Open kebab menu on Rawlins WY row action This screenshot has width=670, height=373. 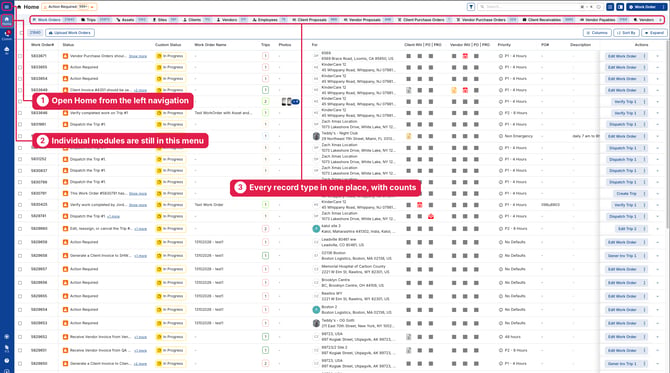point(645,296)
